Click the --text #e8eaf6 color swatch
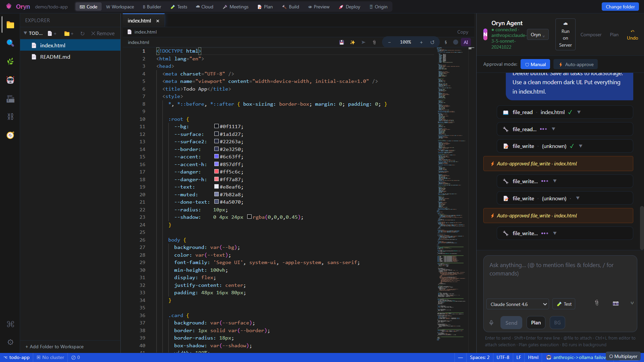The height and width of the screenshot is (362, 644). [x=216, y=187]
